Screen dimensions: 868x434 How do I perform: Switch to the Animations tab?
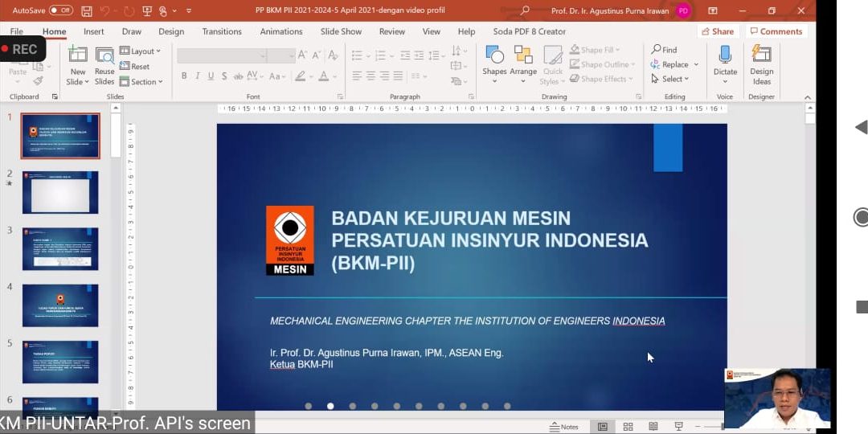click(281, 31)
